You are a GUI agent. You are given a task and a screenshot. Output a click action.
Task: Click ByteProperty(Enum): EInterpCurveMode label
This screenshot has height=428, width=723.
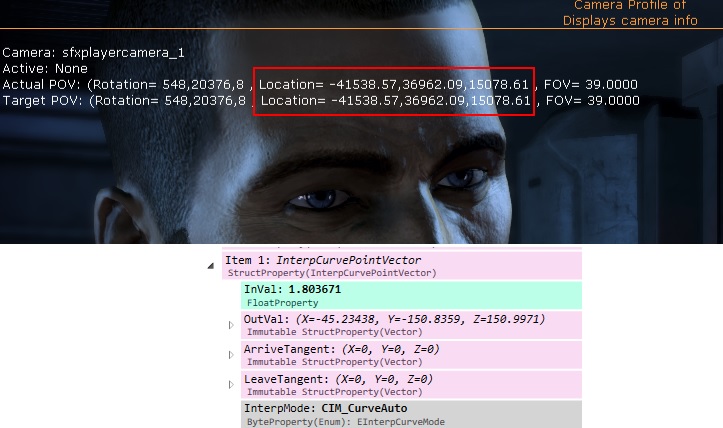[346, 422]
